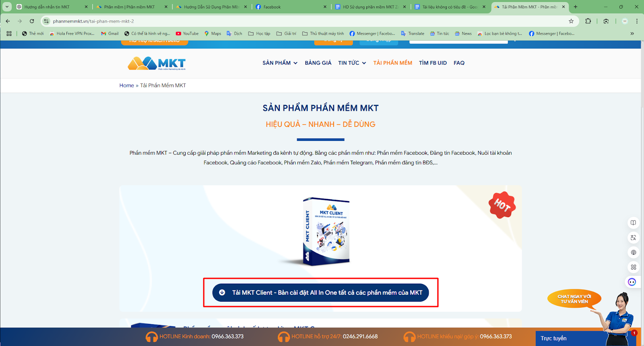This screenshot has height=346, width=644.
Task: Open 'Thủ thuật máy tính' bookmark folder
Action: 323,33
